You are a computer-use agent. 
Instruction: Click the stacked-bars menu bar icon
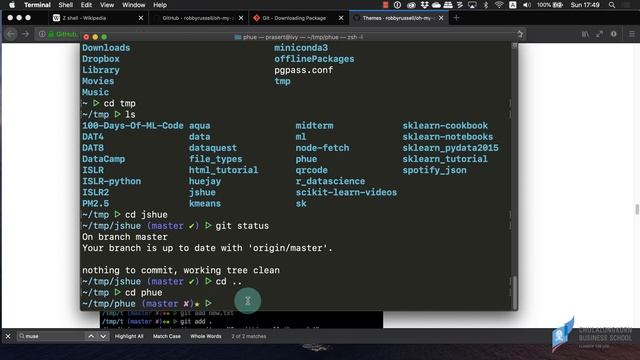coord(448,5)
